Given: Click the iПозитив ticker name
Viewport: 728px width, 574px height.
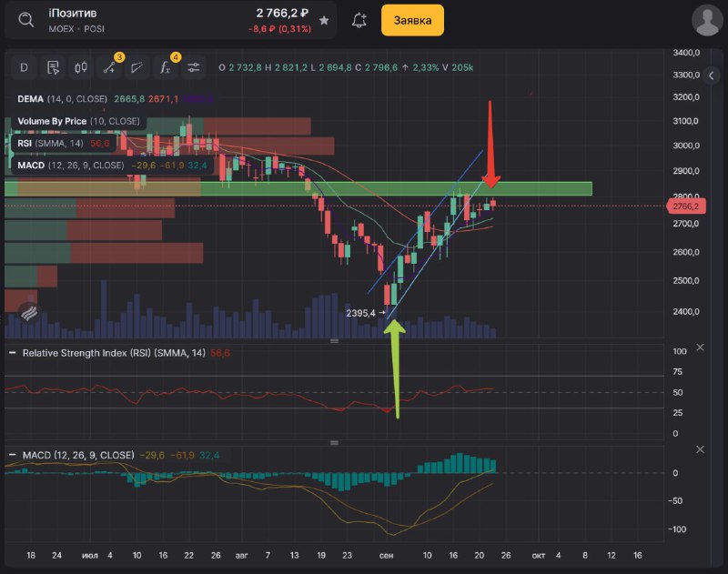Looking at the screenshot, I should 73,14.
